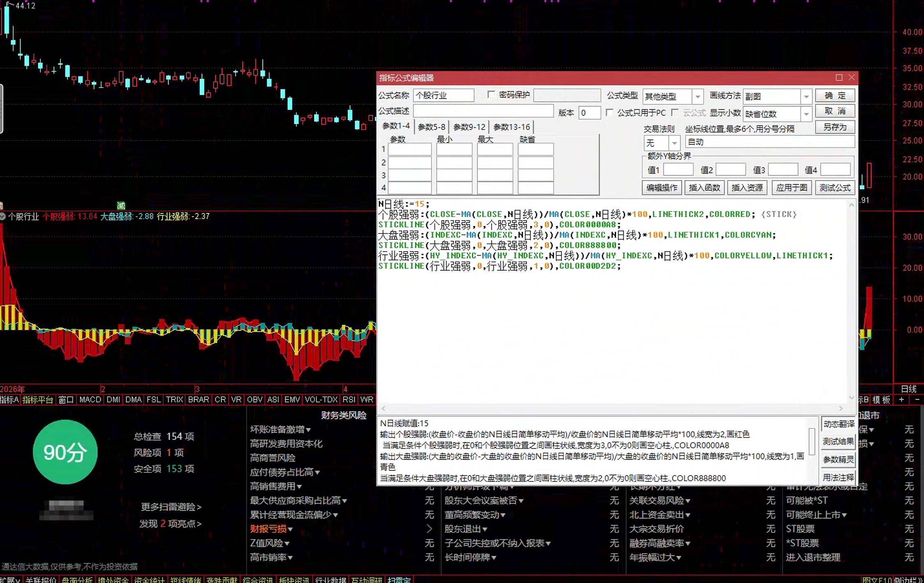Open the 资金统计 bottom tab
924x583 pixels.
coord(149,579)
